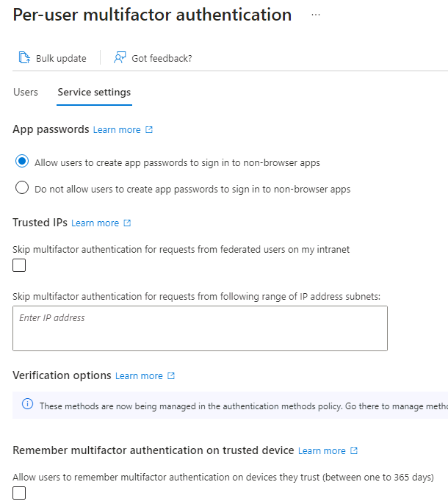Select Do not allow app passwords option
448x504 pixels.
click(x=22, y=187)
